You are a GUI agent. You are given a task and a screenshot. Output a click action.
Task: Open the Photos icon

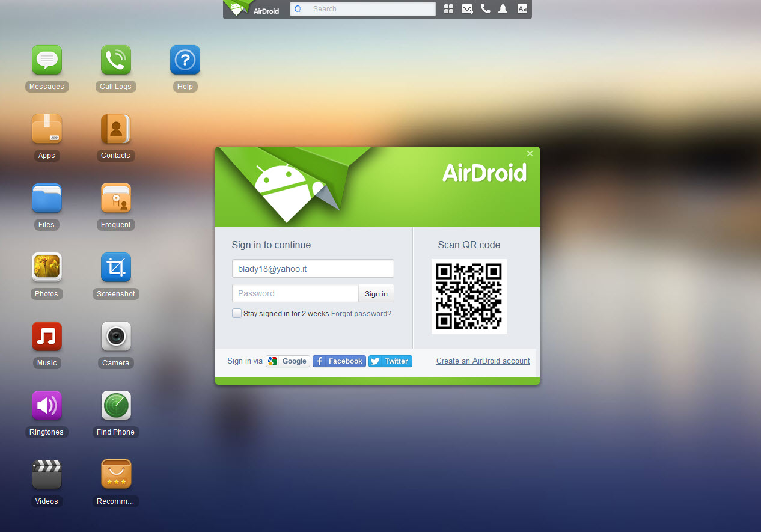[47, 268]
